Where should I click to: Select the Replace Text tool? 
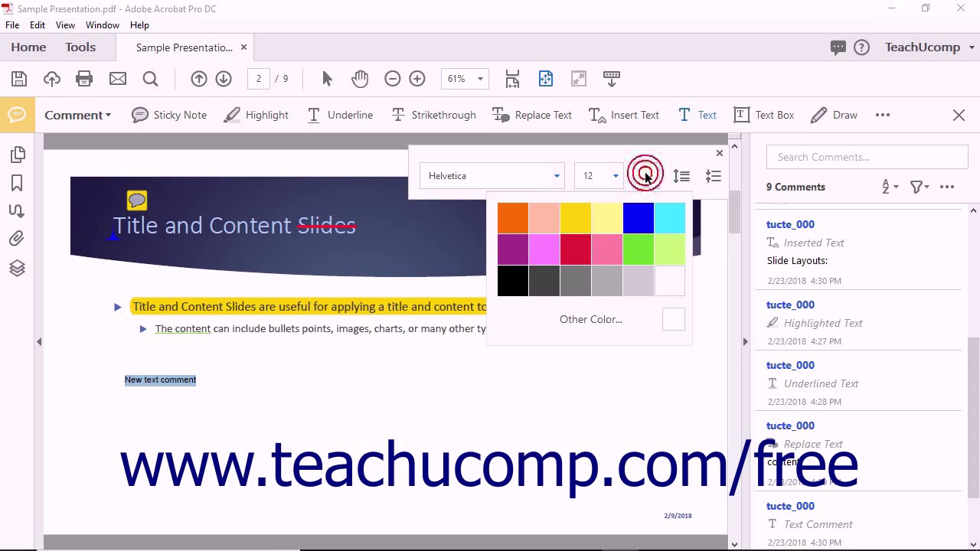tap(532, 115)
